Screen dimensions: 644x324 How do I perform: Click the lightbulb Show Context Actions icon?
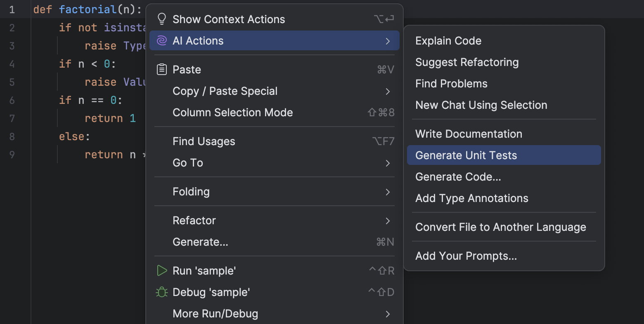click(x=162, y=19)
